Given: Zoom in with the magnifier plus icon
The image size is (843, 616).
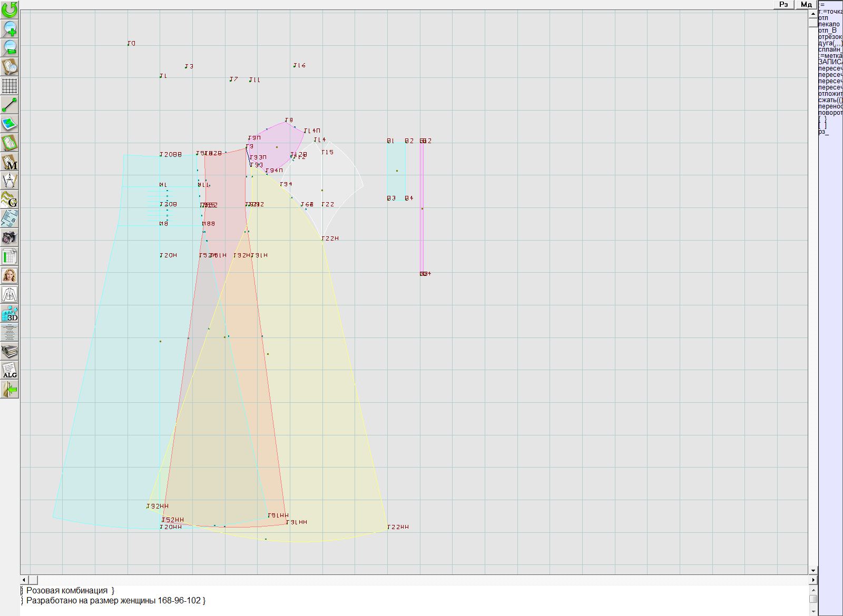Looking at the screenshot, I should click(9, 28).
